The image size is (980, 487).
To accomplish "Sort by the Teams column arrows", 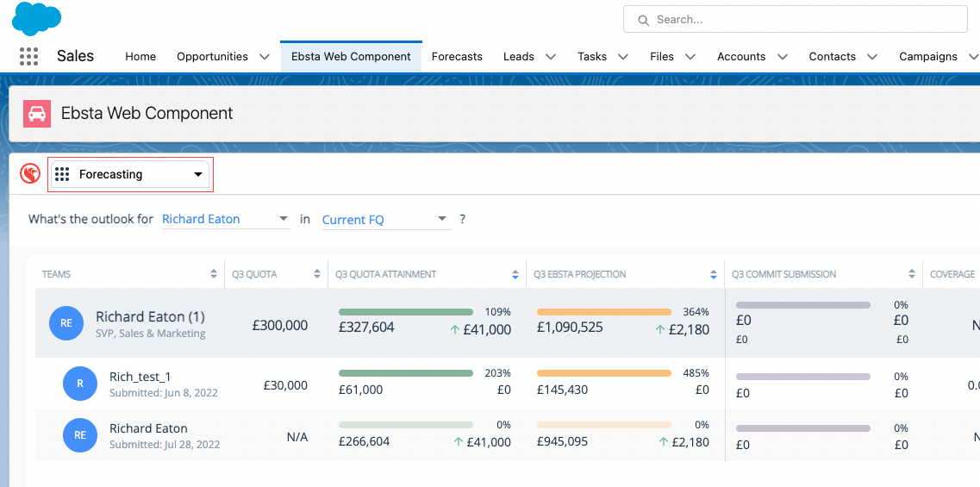I will point(214,274).
